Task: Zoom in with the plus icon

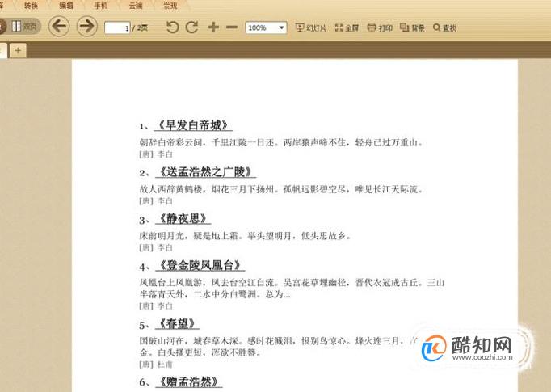Action: [213, 27]
